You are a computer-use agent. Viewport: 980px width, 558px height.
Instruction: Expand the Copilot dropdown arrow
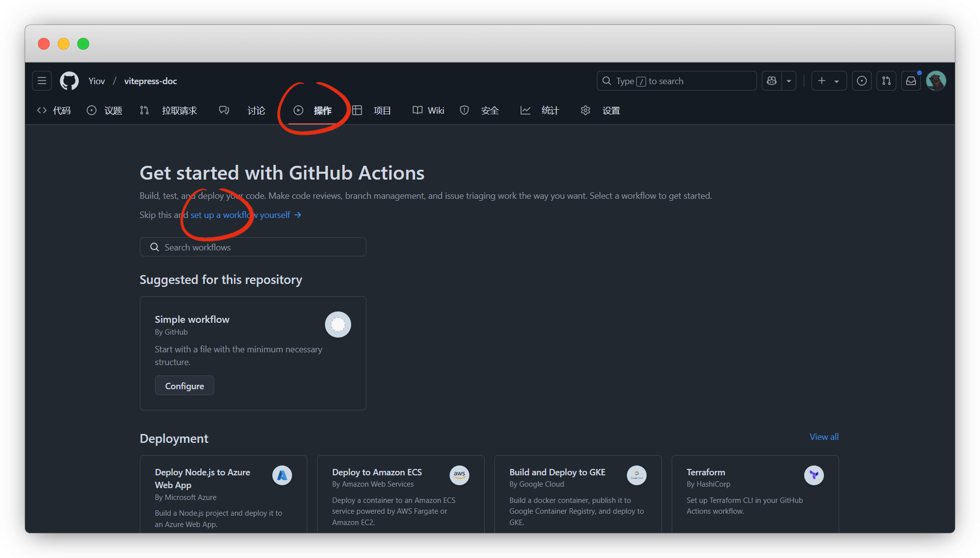[x=789, y=81]
